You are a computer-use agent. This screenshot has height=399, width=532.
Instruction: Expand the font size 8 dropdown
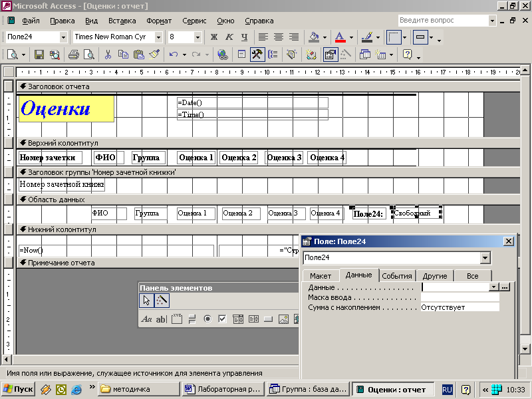(x=198, y=37)
